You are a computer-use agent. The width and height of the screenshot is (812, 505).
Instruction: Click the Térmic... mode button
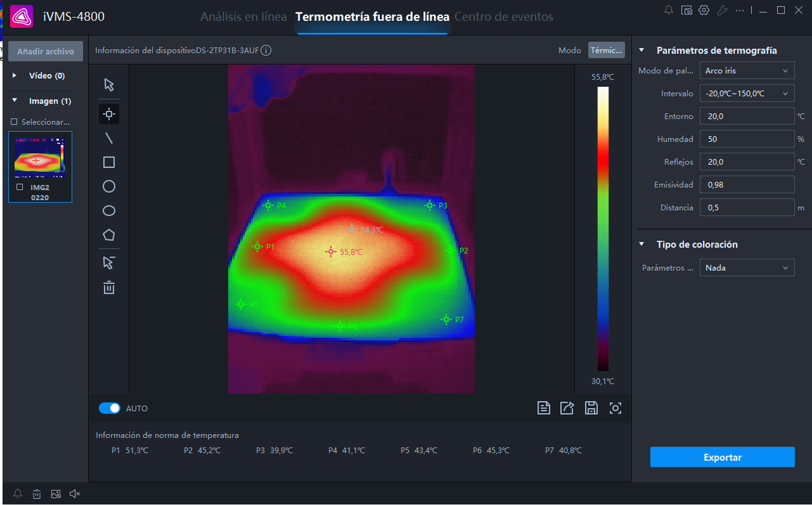click(x=606, y=50)
